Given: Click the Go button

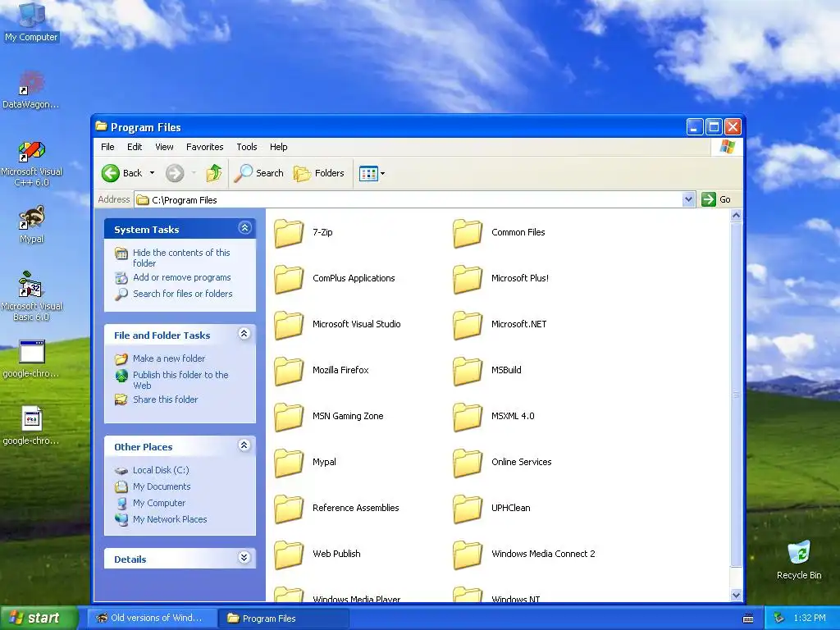Looking at the screenshot, I should [716, 199].
